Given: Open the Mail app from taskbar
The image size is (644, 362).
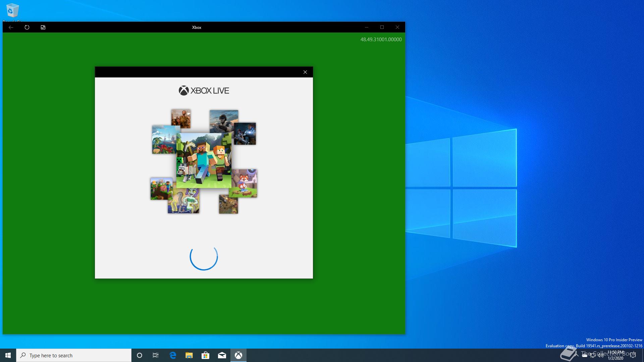Looking at the screenshot, I should click(222, 355).
